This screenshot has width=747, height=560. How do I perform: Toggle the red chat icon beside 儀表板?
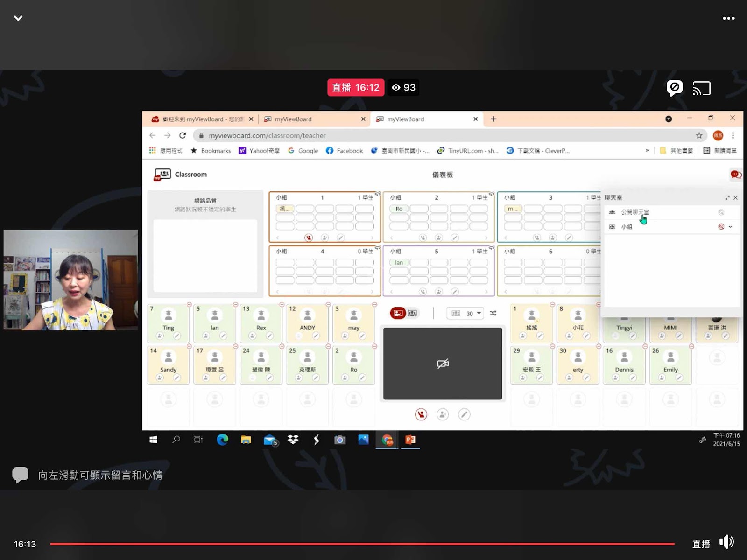pyautogui.click(x=736, y=175)
